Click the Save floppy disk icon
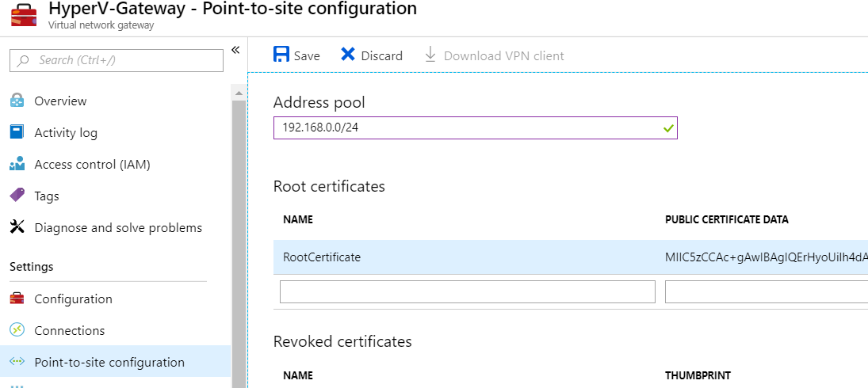This screenshot has width=868, height=388. (281, 55)
